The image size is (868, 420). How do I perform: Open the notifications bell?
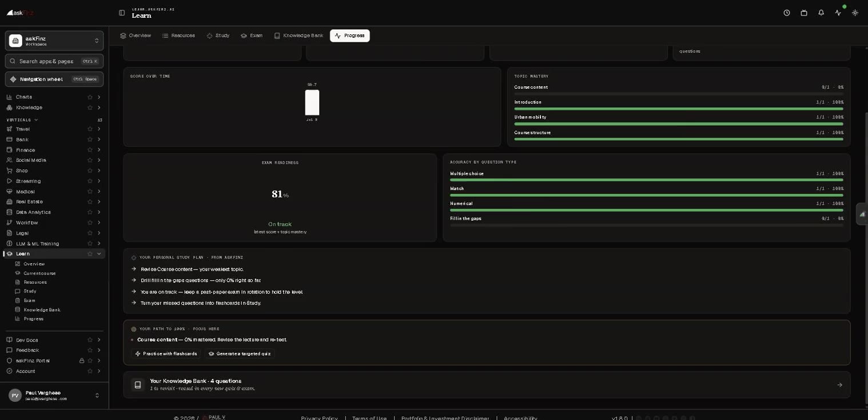(x=821, y=13)
